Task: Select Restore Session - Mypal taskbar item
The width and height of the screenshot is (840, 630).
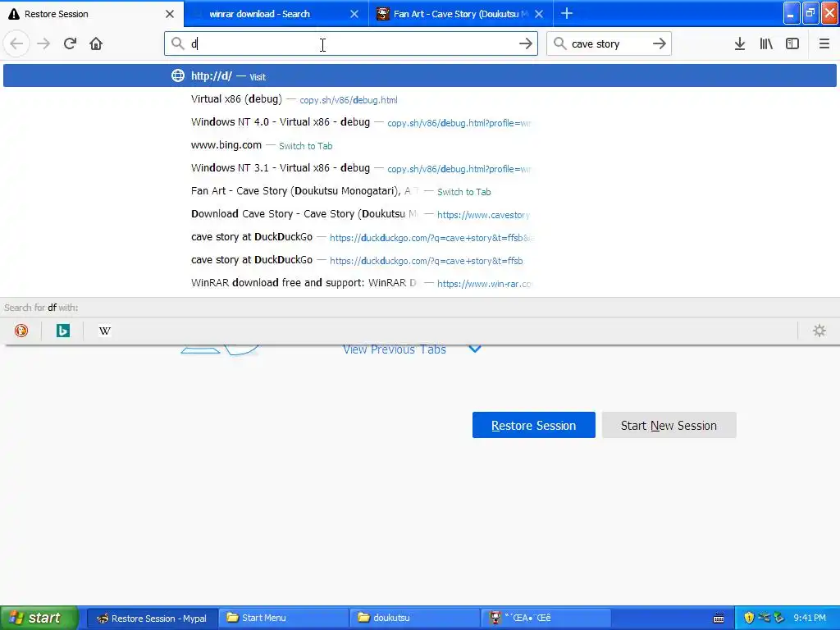Action: pyautogui.click(x=152, y=619)
